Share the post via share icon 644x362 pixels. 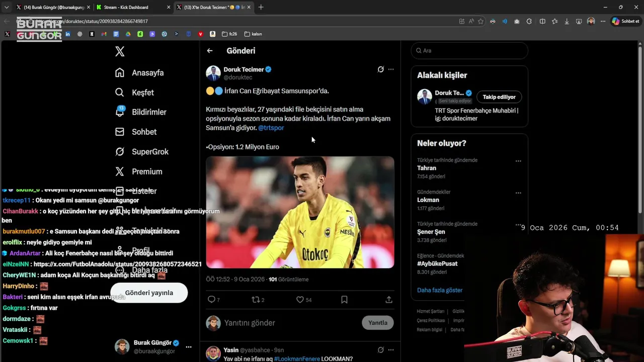point(389,300)
